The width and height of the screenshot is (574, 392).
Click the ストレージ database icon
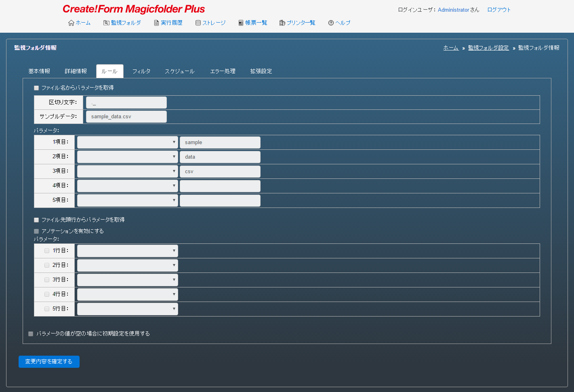(x=198, y=23)
